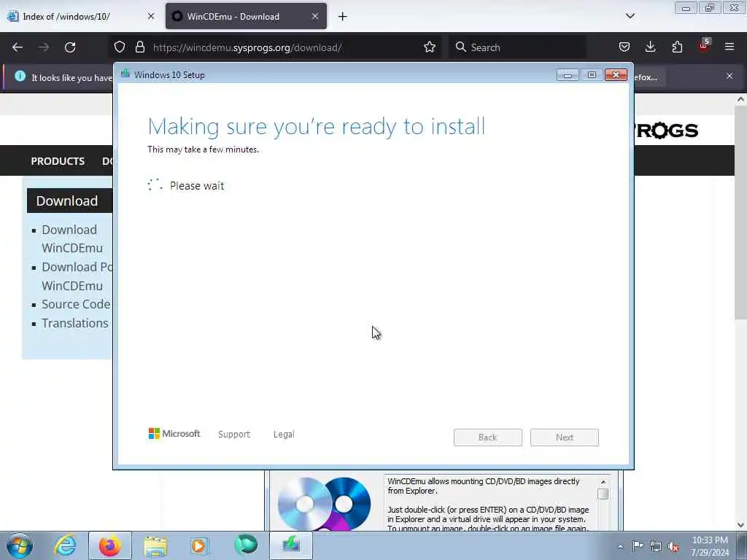Go back with the Firefox back arrow
This screenshot has width=747, height=560.
[18, 47]
